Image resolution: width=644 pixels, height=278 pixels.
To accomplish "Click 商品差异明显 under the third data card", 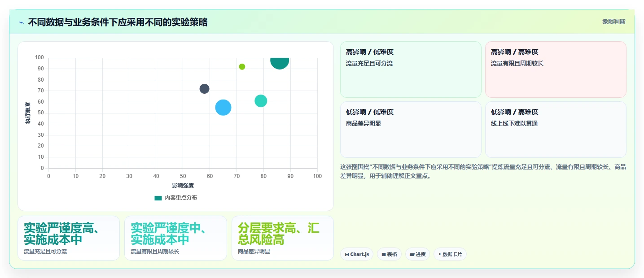I will (x=254, y=252).
